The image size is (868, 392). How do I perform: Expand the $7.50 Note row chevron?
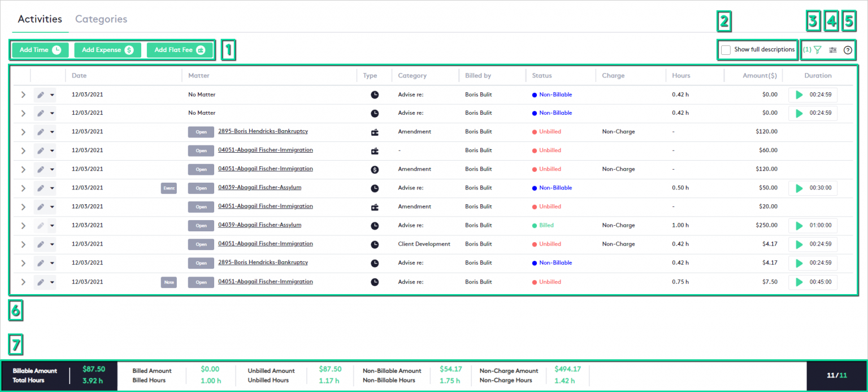coord(23,282)
